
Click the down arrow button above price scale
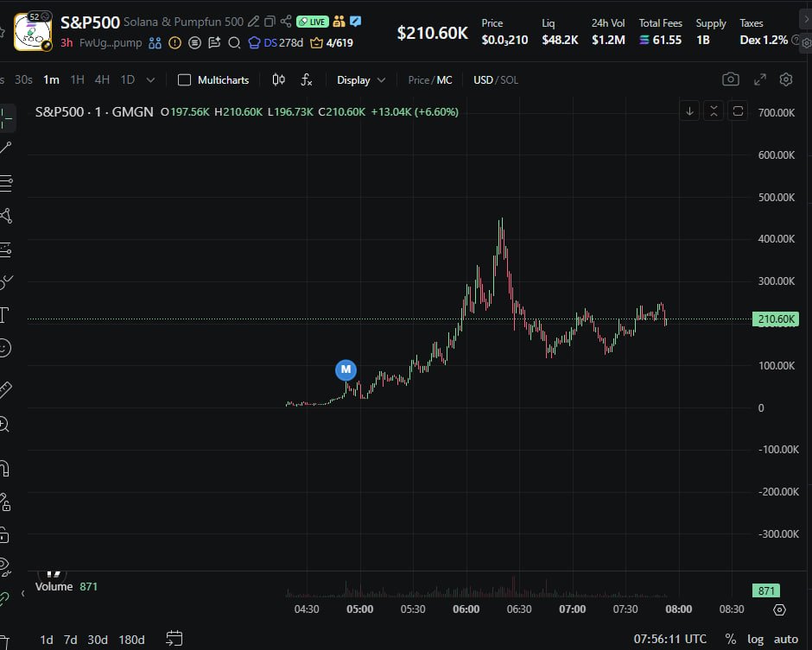point(690,111)
